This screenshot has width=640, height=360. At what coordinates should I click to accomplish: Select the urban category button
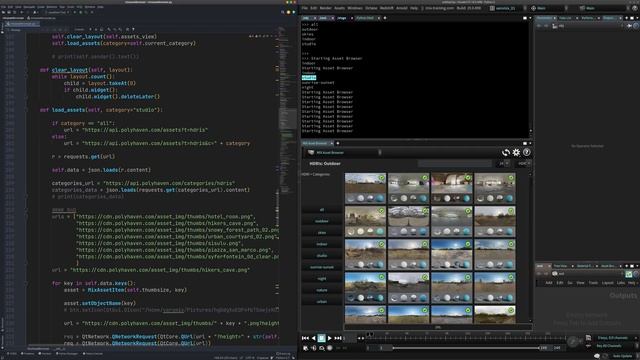[x=322, y=302]
